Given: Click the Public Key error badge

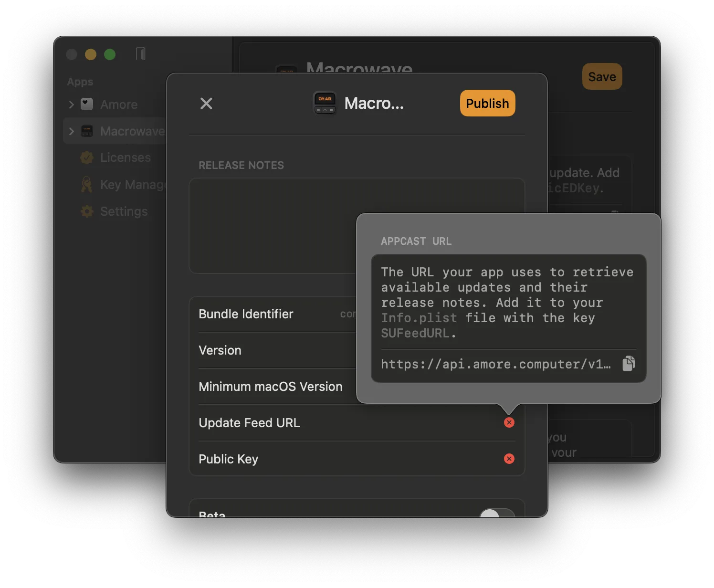Looking at the screenshot, I should click(x=509, y=459).
